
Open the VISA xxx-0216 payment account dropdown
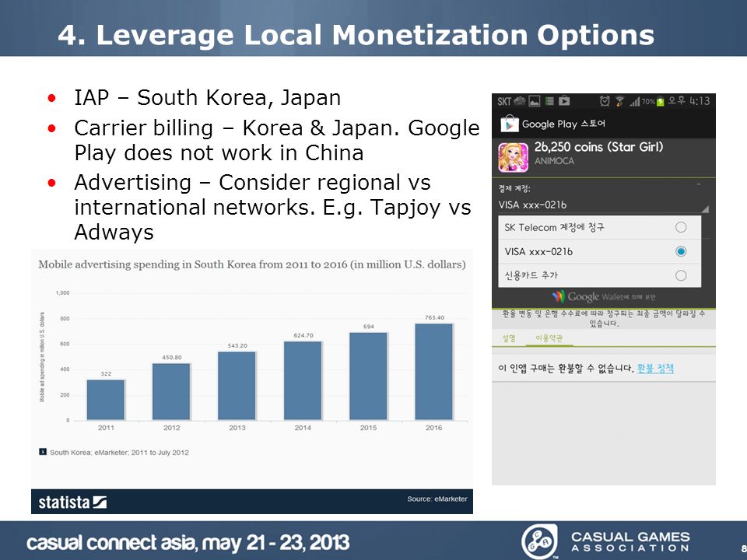coord(604,205)
